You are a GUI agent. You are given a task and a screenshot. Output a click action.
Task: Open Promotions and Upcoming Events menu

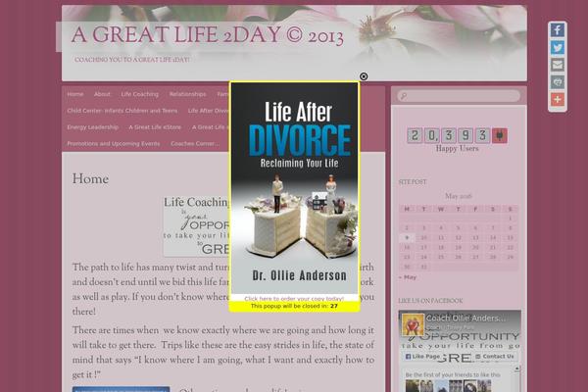coord(114,144)
